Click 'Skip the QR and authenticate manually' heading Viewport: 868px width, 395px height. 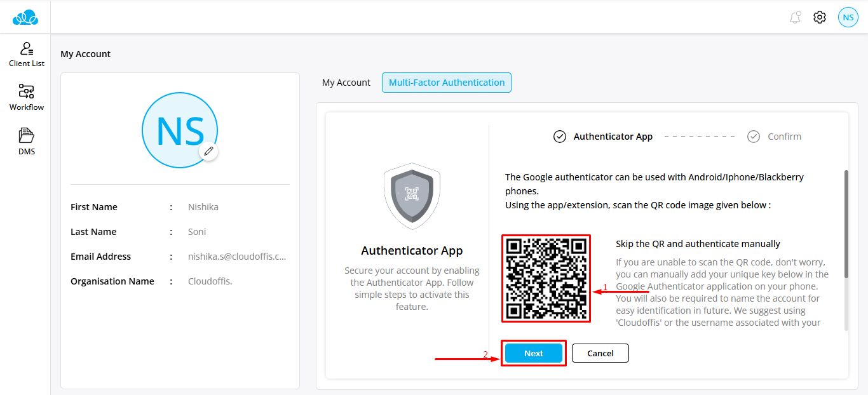coord(698,244)
